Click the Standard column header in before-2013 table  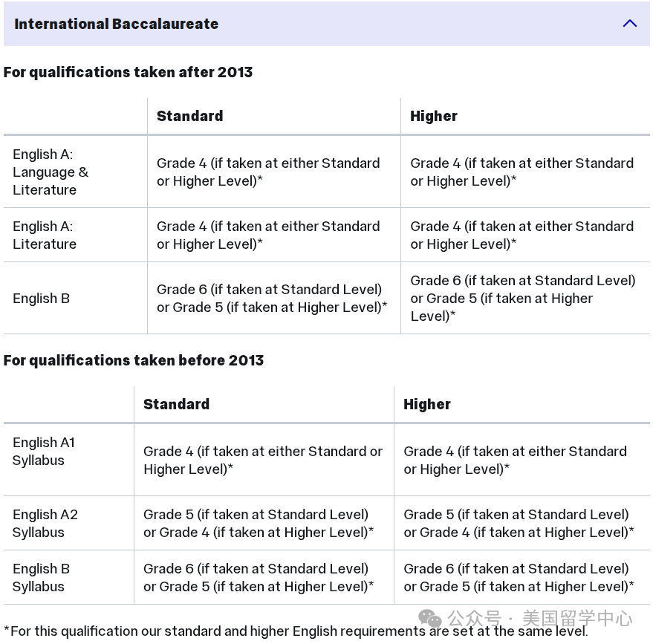(x=177, y=404)
